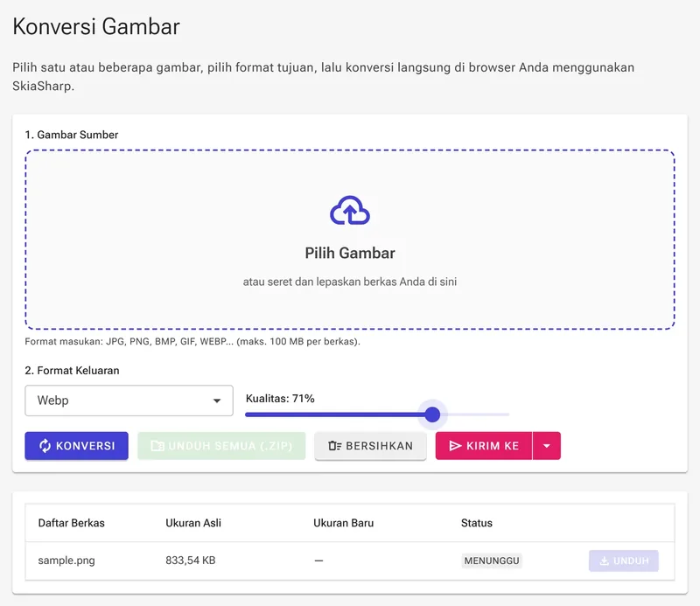Click the cloud upload icon

pos(349,210)
